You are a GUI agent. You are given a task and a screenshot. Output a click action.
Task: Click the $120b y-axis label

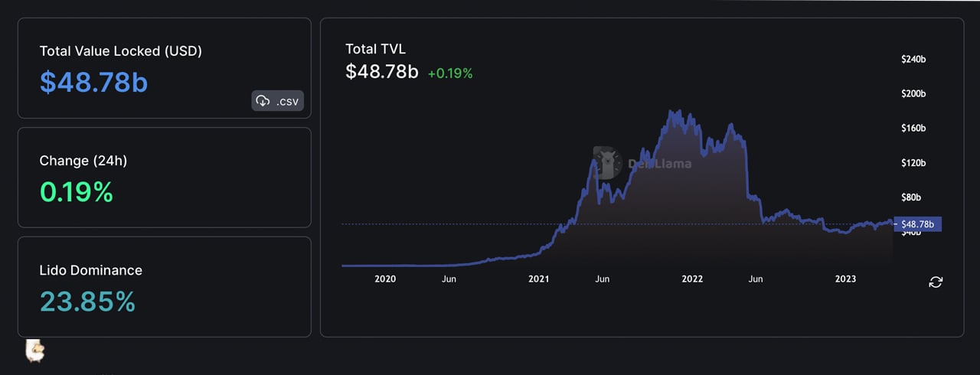(x=914, y=163)
